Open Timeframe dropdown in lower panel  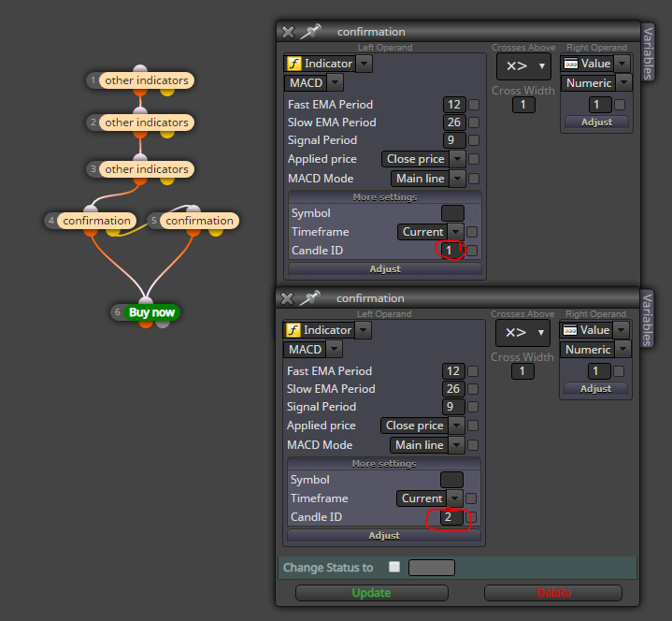tap(455, 498)
